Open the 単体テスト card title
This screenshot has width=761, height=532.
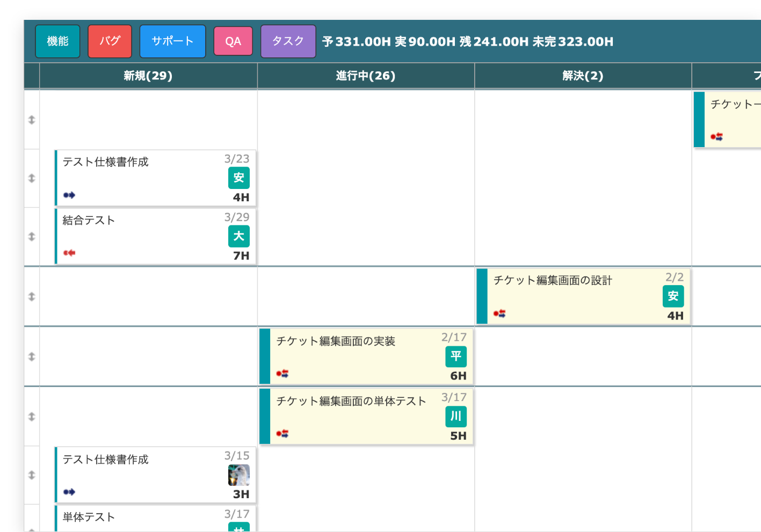[89, 517]
